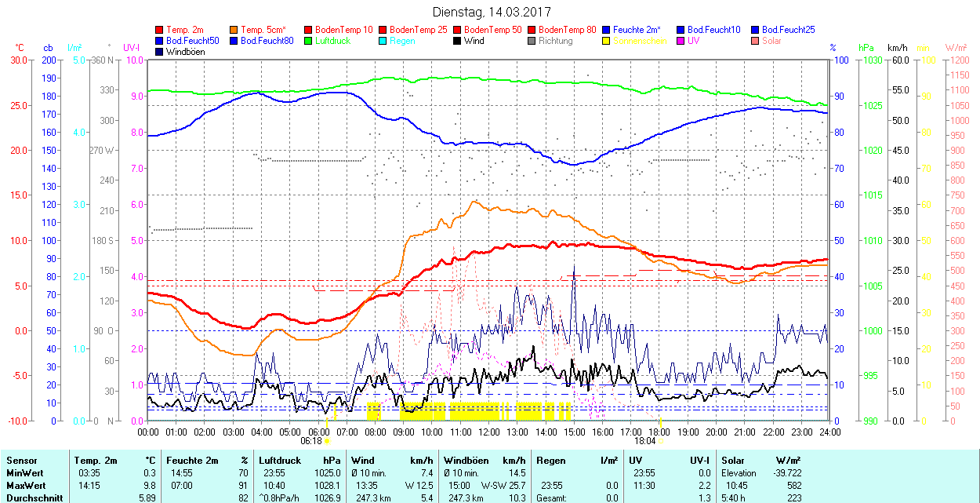Click the solar elevation value -39.722
Screen dimensions: 980x503
[786, 473]
